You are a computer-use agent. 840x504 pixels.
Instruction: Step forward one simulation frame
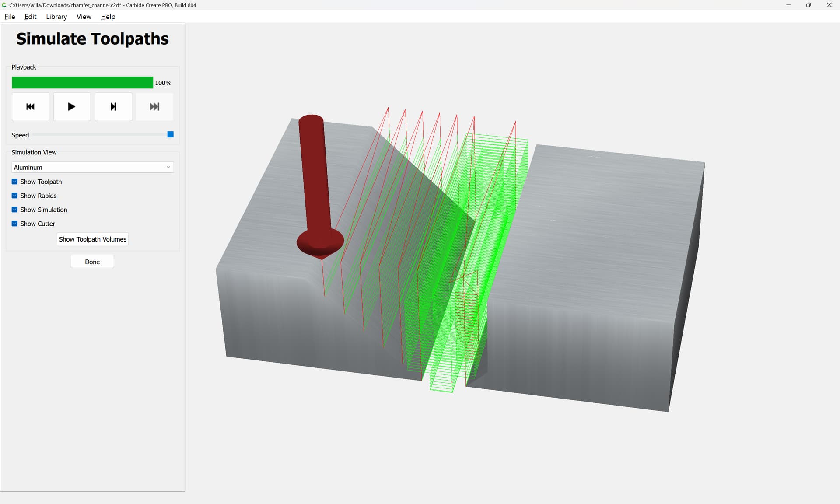pyautogui.click(x=113, y=106)
